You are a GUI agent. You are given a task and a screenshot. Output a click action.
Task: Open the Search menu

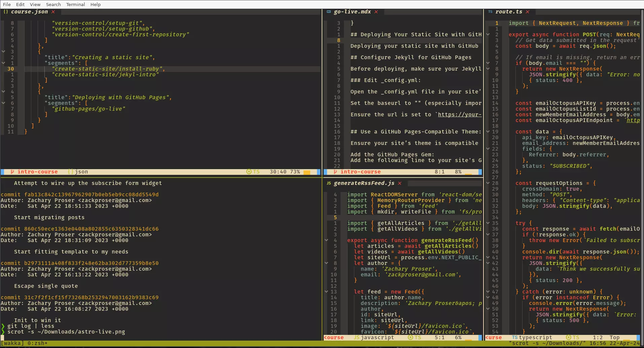(53, 4)
